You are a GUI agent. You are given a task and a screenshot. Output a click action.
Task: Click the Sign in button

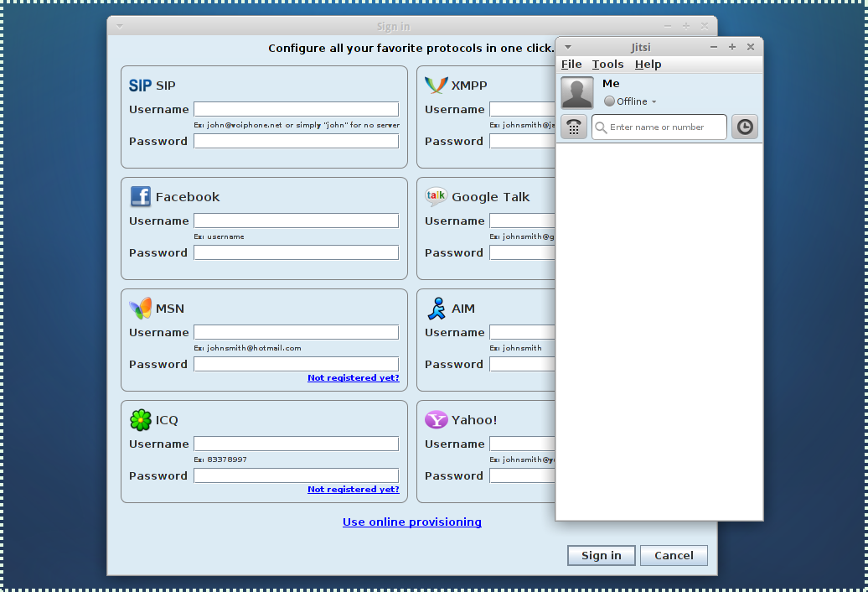[602, 555]
